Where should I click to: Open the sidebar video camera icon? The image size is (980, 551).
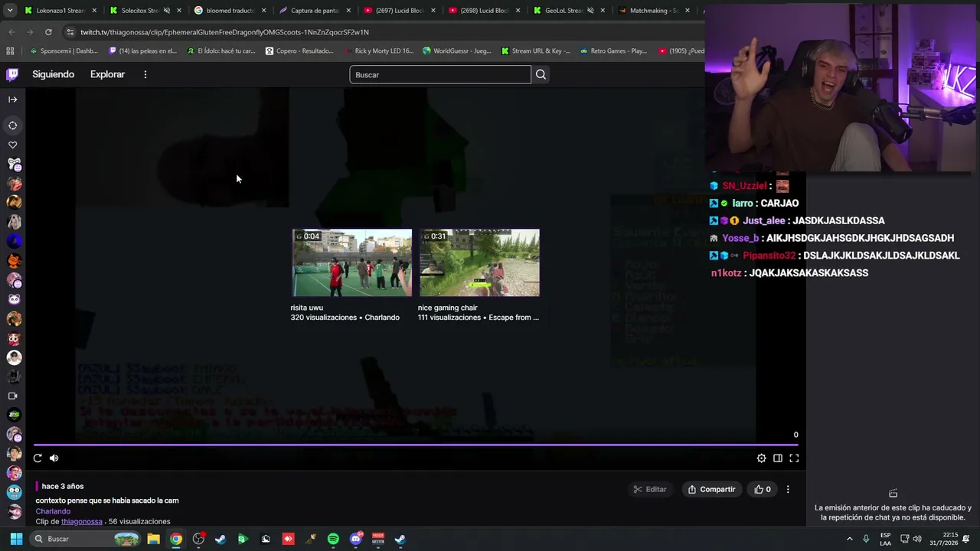click(12, 396)
